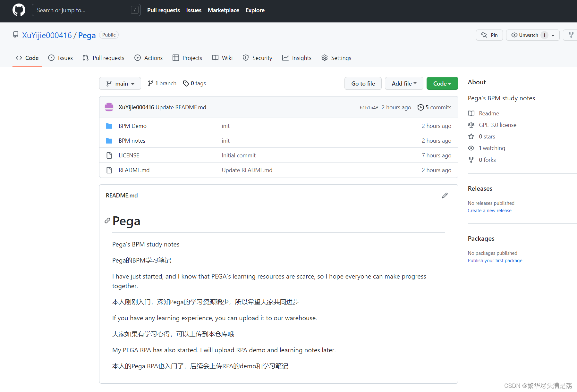Click Publish your first package
Screen dimensions: 577x392
click(495, 261)
